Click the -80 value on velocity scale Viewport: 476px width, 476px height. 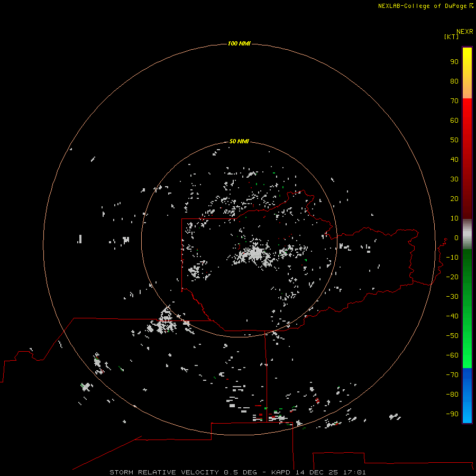point(452,395)
